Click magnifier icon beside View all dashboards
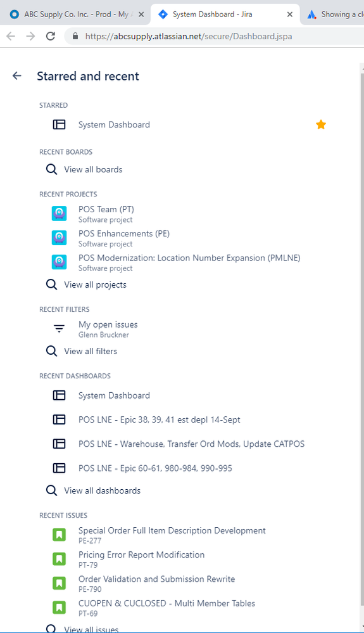 pyautogui.click(x=52, y=490)
